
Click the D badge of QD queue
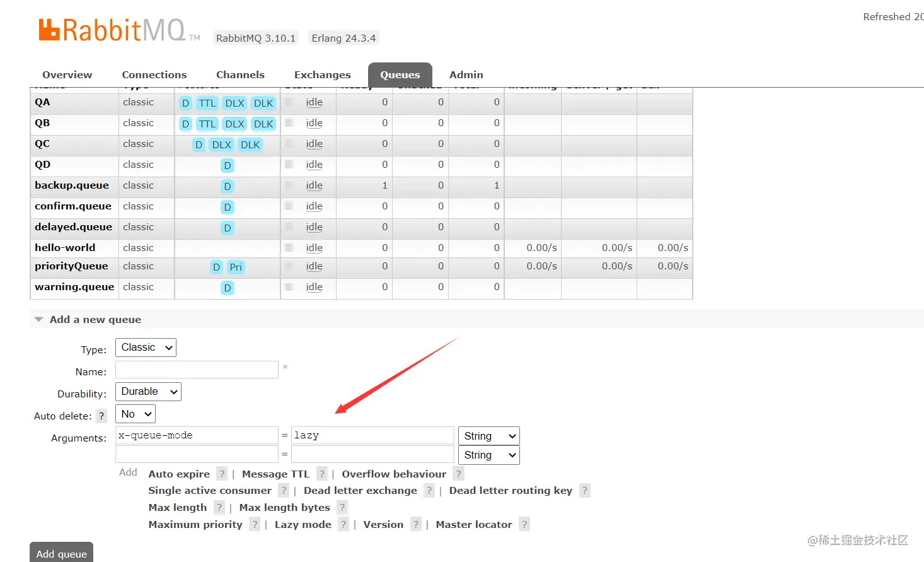point(228,166)
